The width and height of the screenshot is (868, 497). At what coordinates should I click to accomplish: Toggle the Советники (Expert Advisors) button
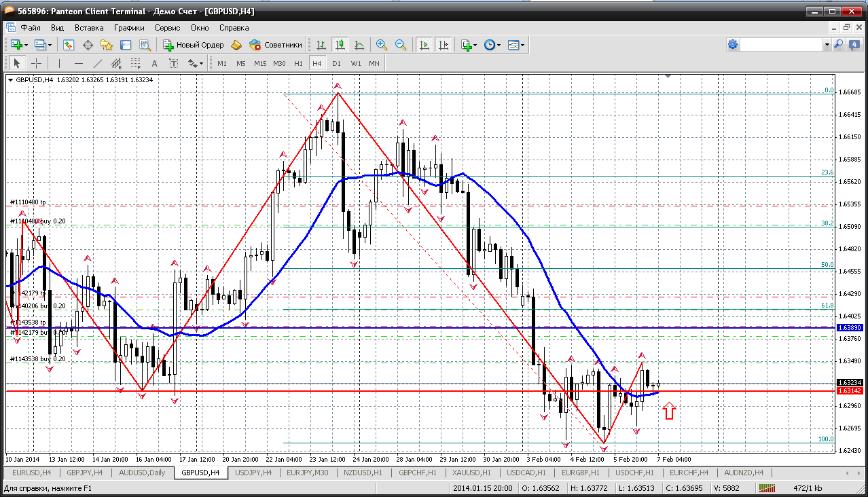276,45
